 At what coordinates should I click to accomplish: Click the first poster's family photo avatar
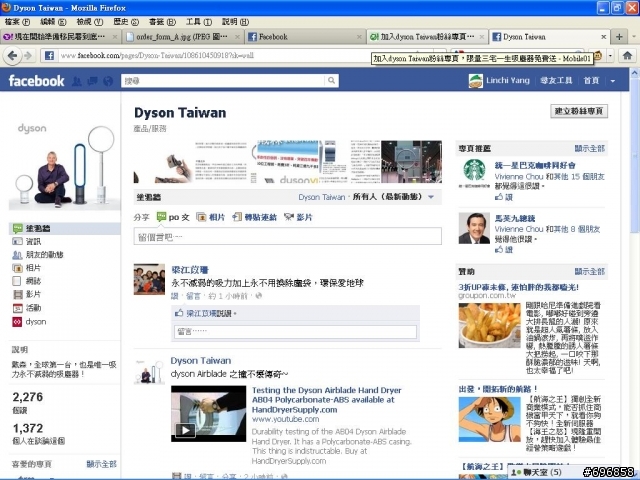click(x=149, y=279)
